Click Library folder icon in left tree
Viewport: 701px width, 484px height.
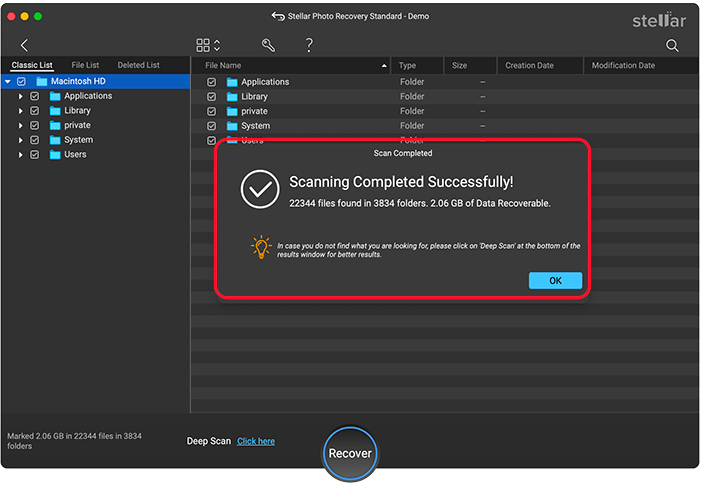[55, 111]
